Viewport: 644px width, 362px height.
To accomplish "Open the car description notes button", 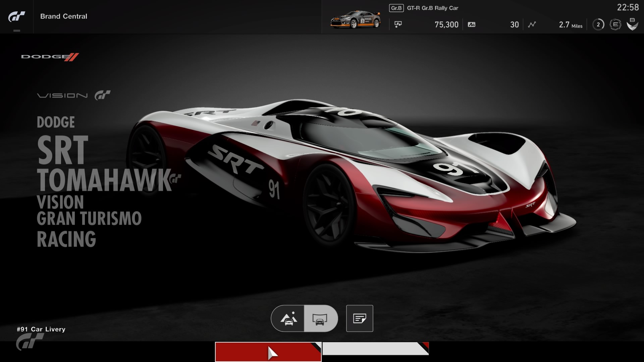I will coord(360,318).
